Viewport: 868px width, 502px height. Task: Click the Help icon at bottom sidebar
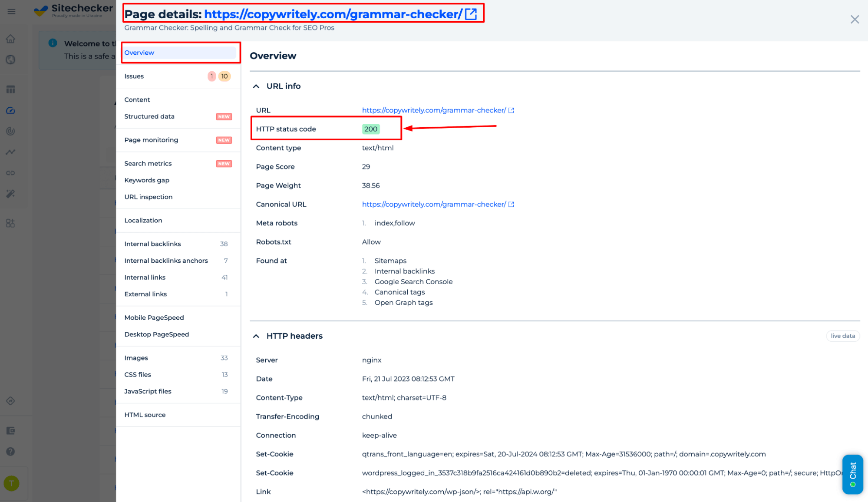coord(11,452)
